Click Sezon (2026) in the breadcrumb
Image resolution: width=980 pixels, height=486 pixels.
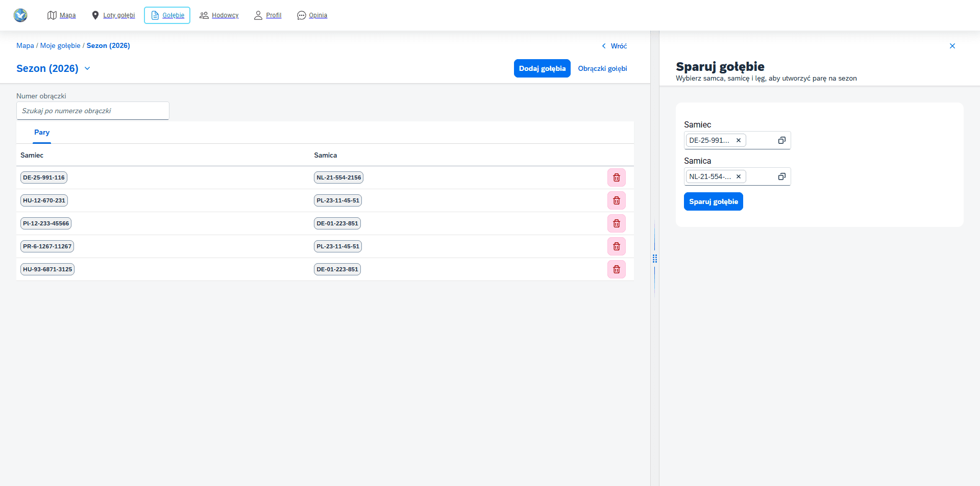[x=108, y=45]
